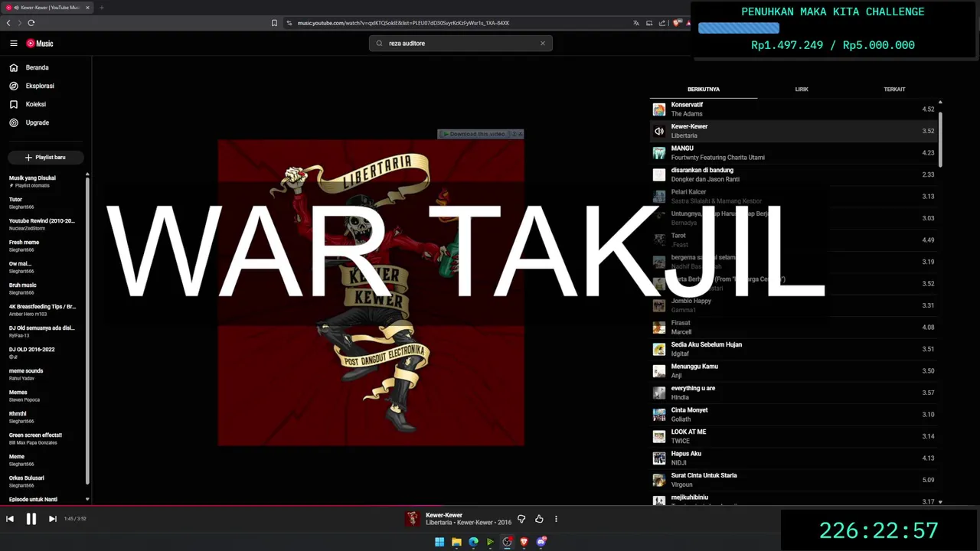Switch to BERIKUTNYA tab
The width and height of the screenshot is (980, 551).
pyautogui.click(x=704, y=90)
